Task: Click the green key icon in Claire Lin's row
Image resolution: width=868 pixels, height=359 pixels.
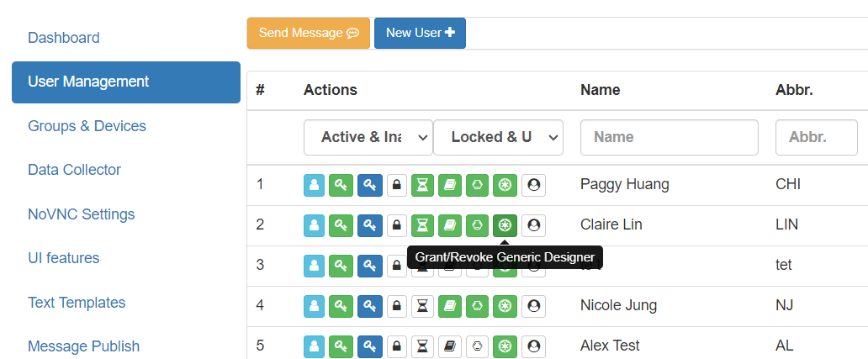Action: (x=341, y=224)
